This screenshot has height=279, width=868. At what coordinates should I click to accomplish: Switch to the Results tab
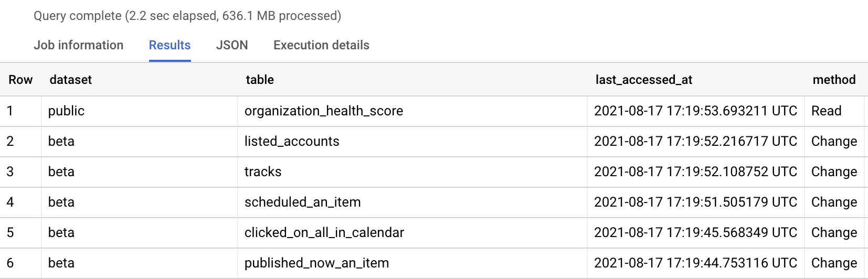click(170, 45)
